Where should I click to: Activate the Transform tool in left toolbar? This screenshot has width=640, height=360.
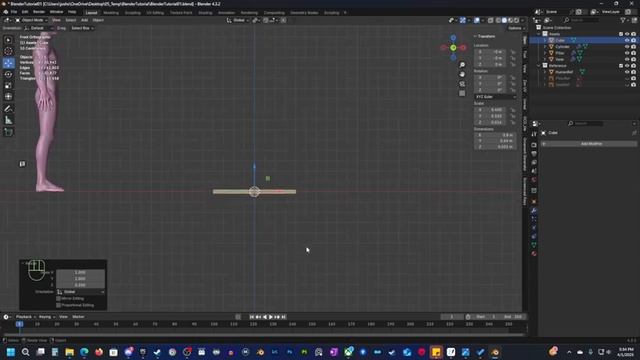point(8,97)
